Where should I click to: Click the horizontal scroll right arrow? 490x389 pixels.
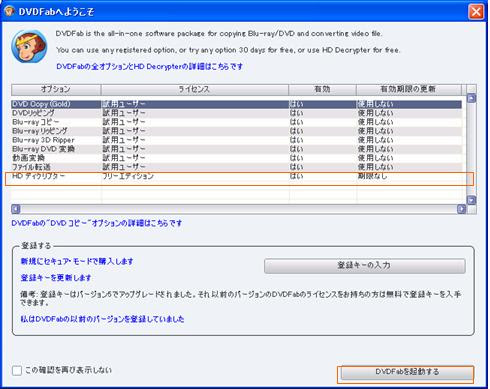click(461, 209)
